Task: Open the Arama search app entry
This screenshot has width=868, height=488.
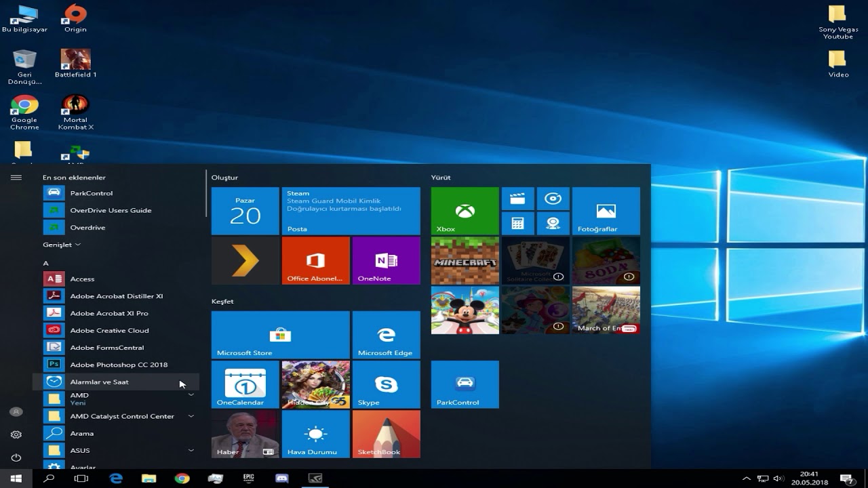Action: pos(116,433)
